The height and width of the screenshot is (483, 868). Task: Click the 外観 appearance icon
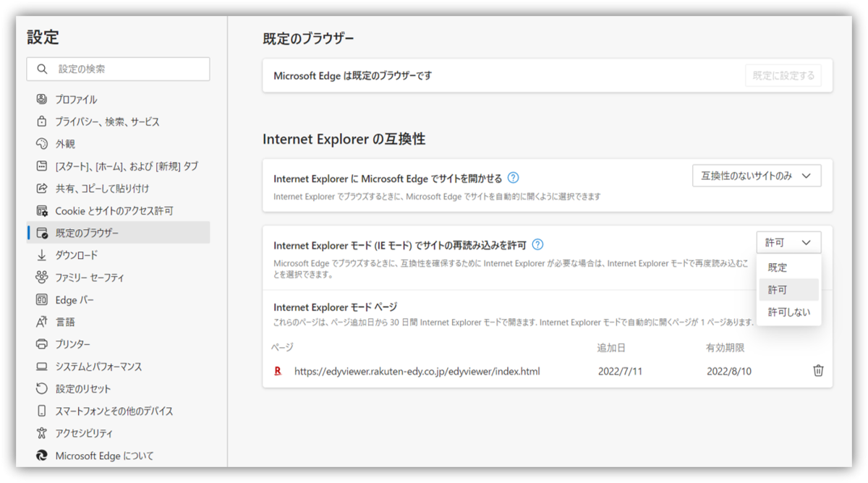[42, 144]
